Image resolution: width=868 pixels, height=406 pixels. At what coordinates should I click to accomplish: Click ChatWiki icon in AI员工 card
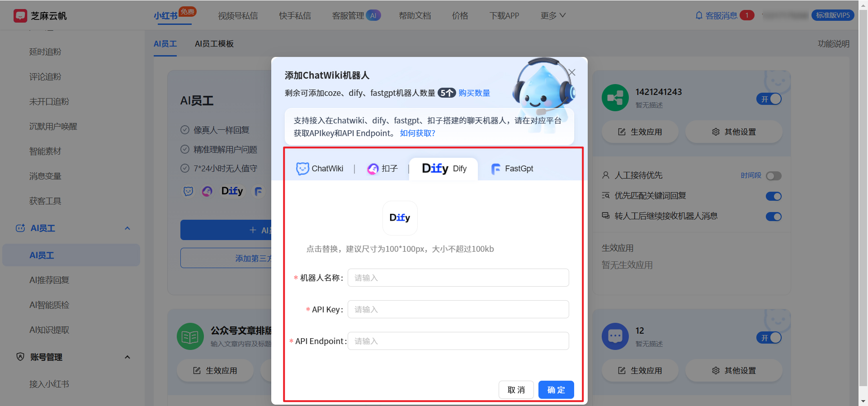(188, 191)
